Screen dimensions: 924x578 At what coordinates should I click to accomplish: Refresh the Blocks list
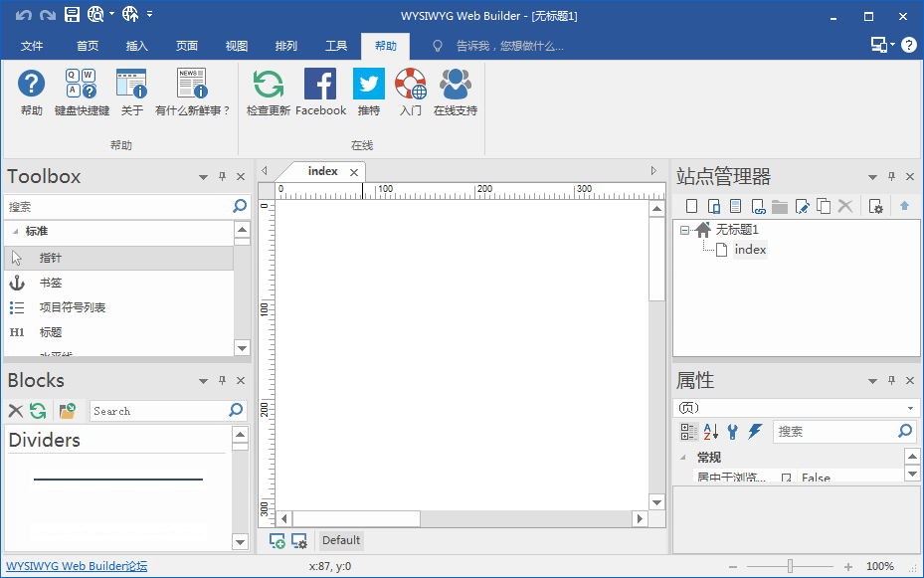pyautogui.click(x=37, y=410)
